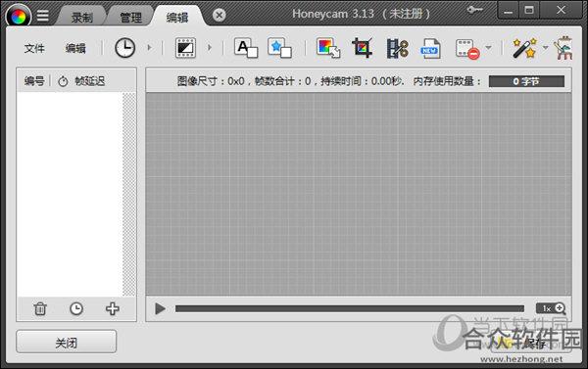Click the playback progress slider bar

click(x=350, y=308)
